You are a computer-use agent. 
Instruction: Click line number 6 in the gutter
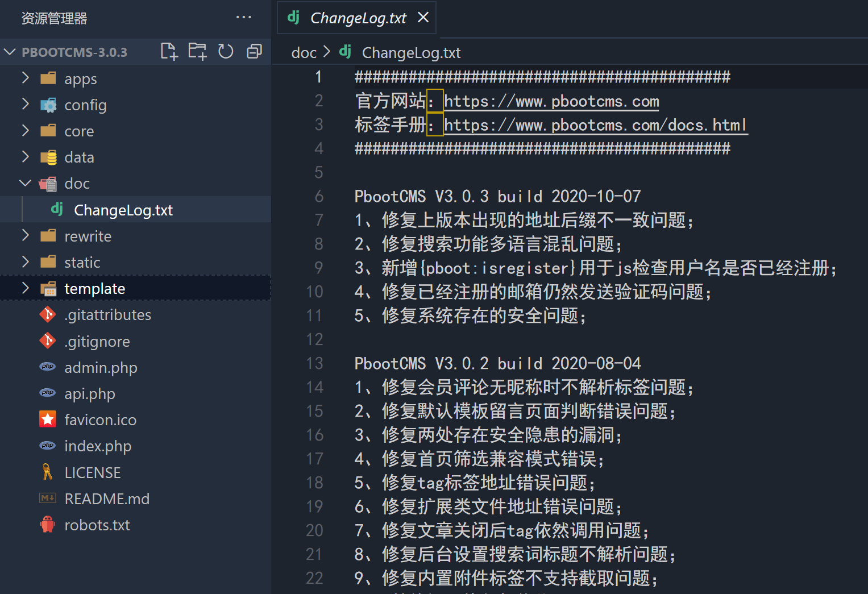(319, 196)
